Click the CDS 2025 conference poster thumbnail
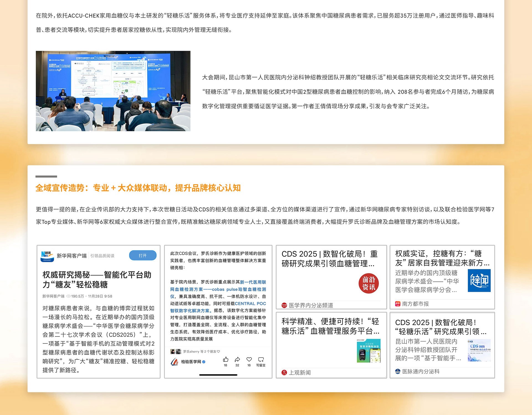This screenshot has height=415, width=532. pos(479,350)
